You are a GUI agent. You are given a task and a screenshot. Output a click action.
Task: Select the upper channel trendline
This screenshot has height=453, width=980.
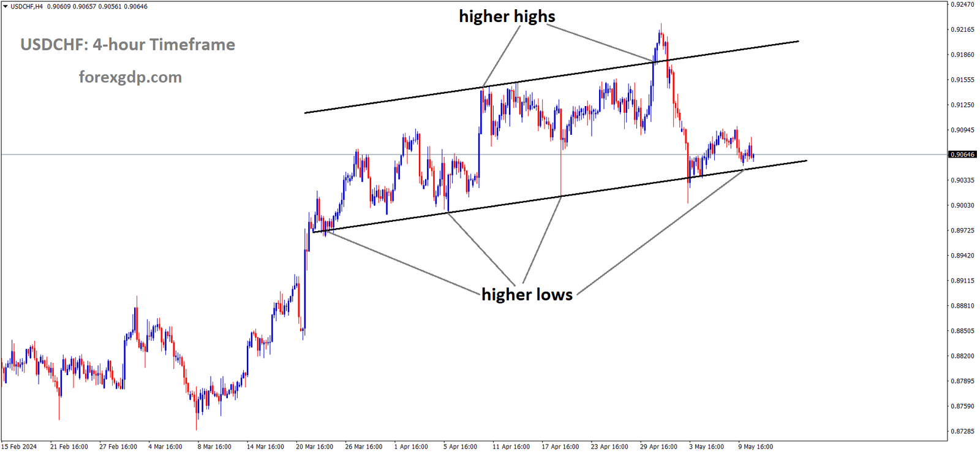(551, 77)
